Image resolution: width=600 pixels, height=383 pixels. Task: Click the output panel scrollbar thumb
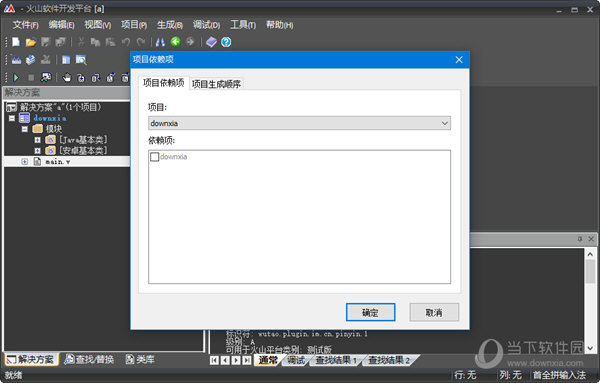[590, 272]
